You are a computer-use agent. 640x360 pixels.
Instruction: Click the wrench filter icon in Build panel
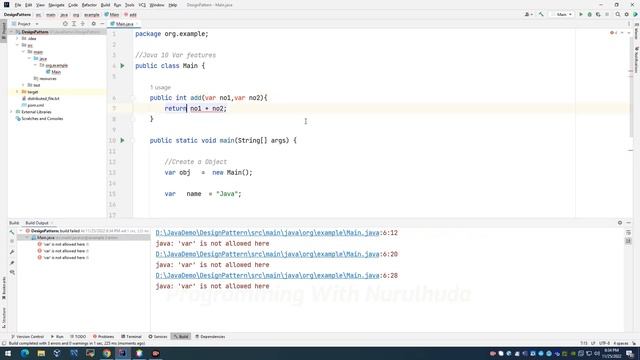(x=12, y=252)
